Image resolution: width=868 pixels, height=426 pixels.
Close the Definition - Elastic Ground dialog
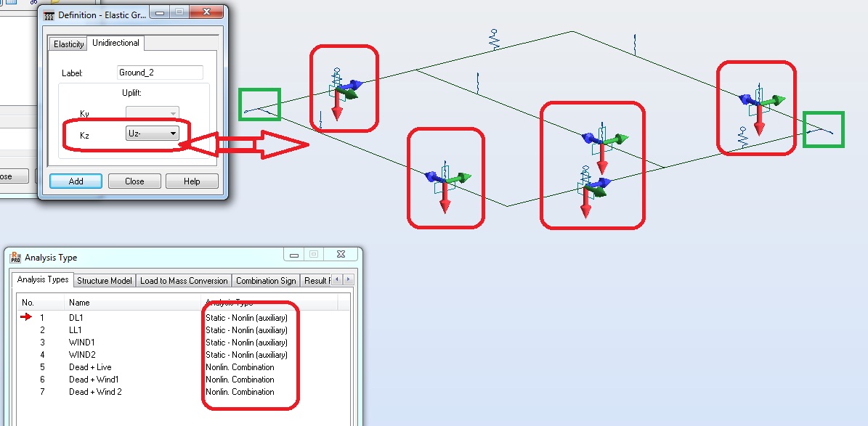(x=206, y=12)
